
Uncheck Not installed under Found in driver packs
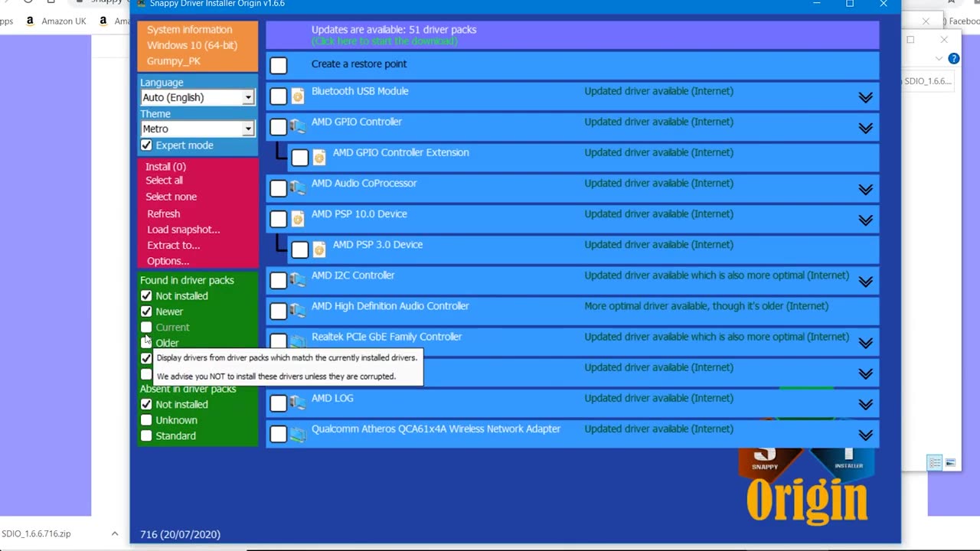pos(146,295)
